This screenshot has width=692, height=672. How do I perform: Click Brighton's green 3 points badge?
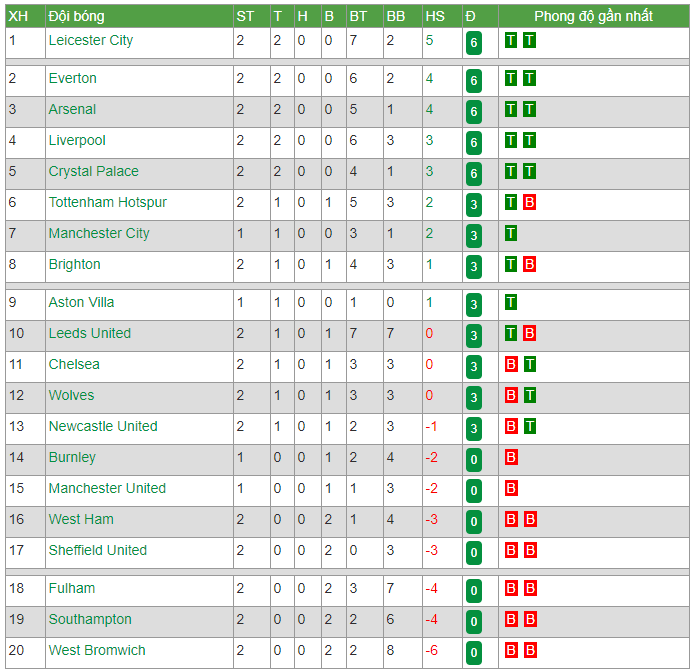(x=474, y=267)
